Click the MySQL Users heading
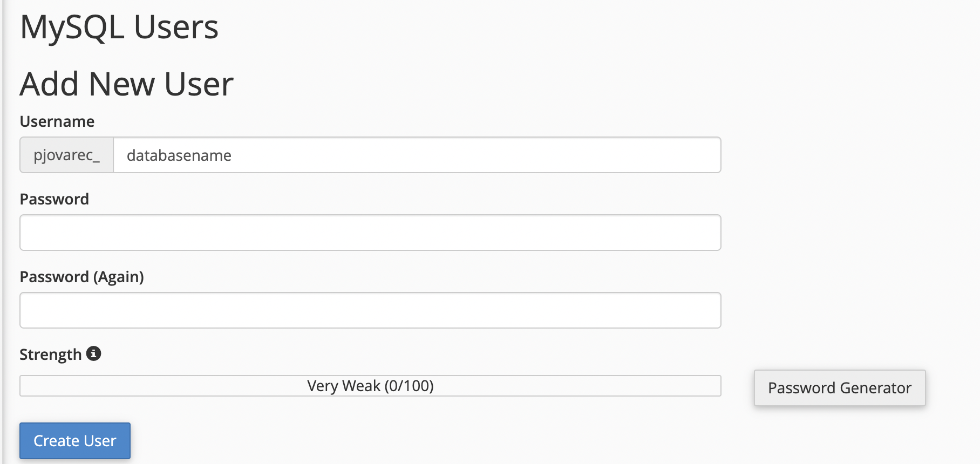The height and width of the screenshot is (464, 980). click(119, 27)
